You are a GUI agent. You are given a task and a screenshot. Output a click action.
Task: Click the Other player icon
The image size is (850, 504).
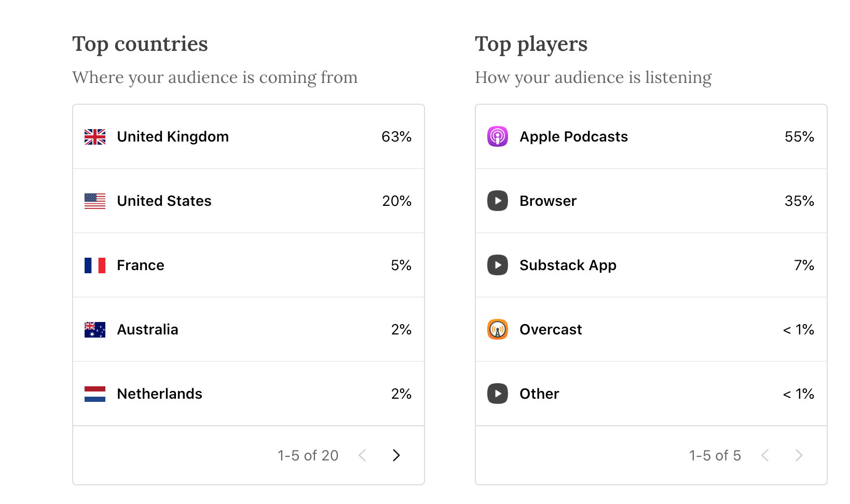pos(497,394)
